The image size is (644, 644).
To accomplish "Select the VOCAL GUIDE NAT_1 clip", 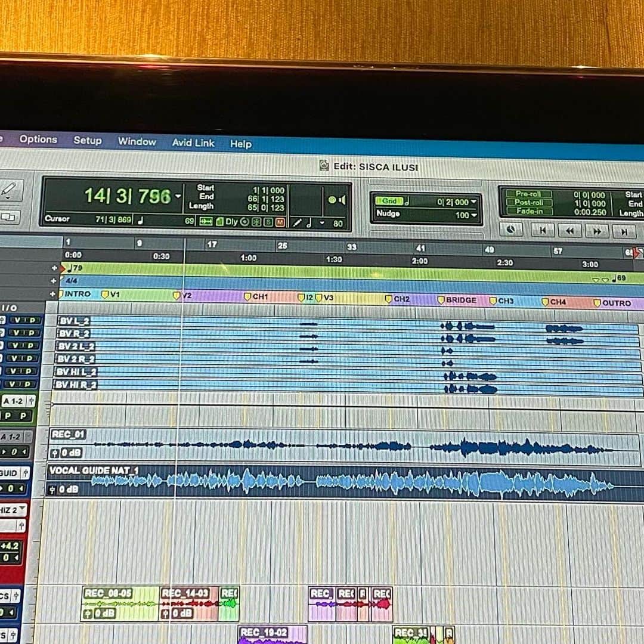I will point(345,482).
